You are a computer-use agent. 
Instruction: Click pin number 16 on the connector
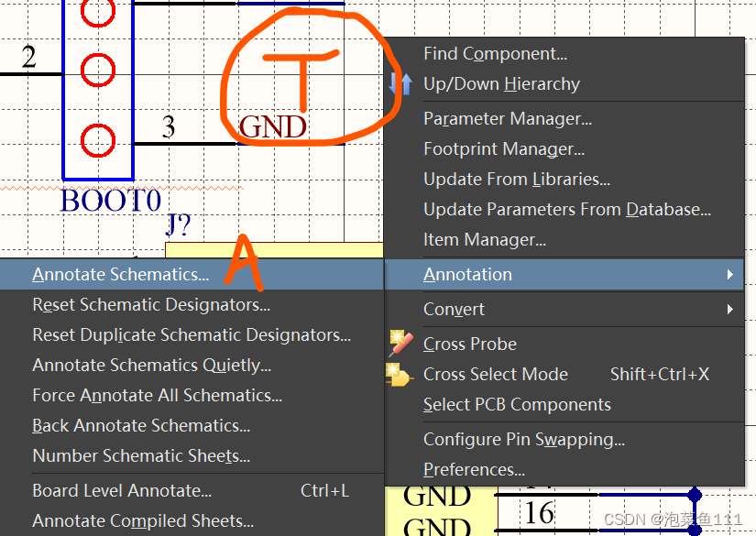point(539,513)
